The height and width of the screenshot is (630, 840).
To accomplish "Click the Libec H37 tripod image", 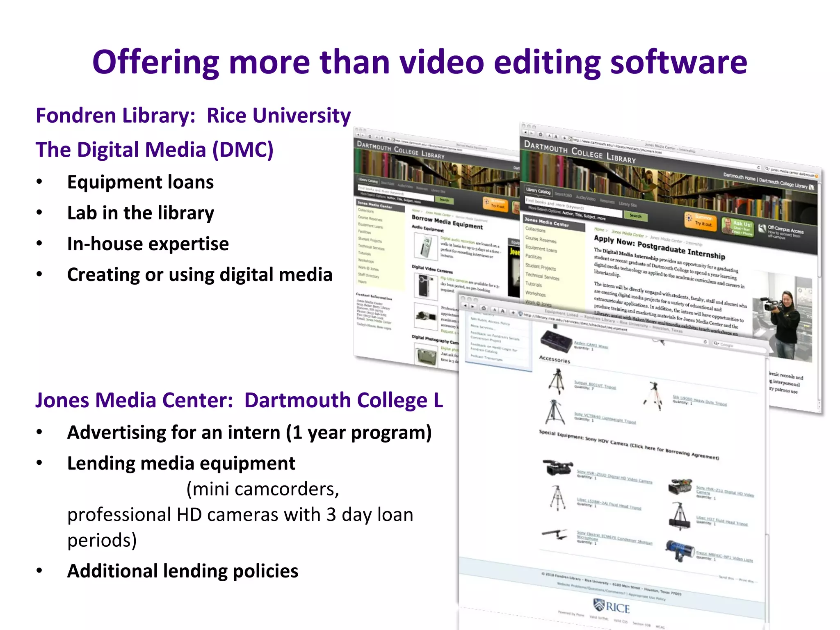I will point(679,516).
